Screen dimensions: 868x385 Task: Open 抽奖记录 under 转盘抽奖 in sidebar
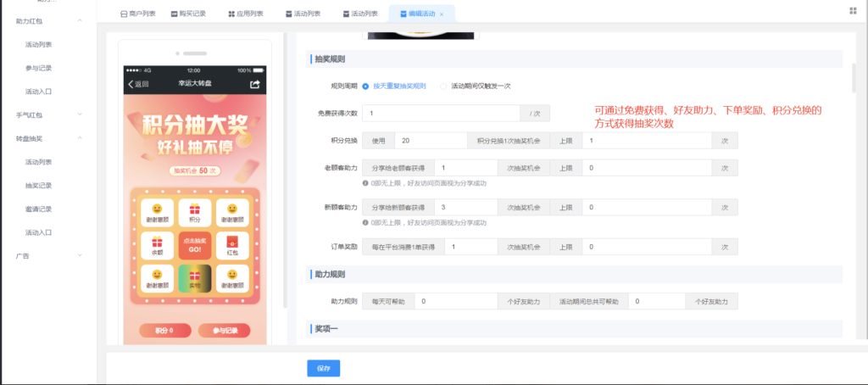coord(39,185)
